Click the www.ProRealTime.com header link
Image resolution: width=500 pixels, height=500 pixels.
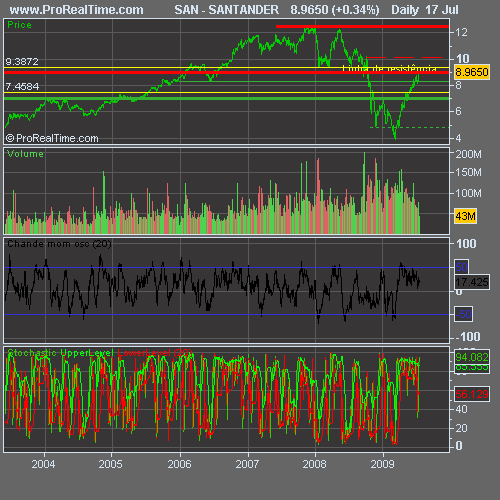click(x=76, y=10)
